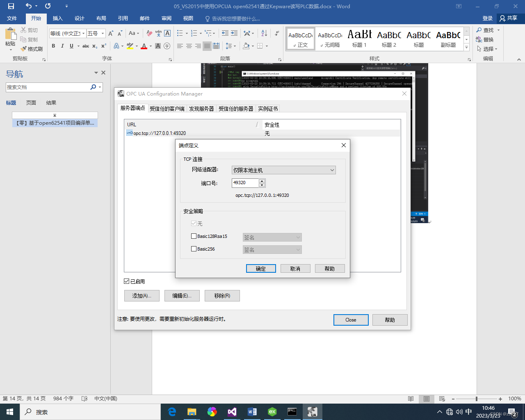
Task: Open the 文件 menu
Action: coord(12,18)
